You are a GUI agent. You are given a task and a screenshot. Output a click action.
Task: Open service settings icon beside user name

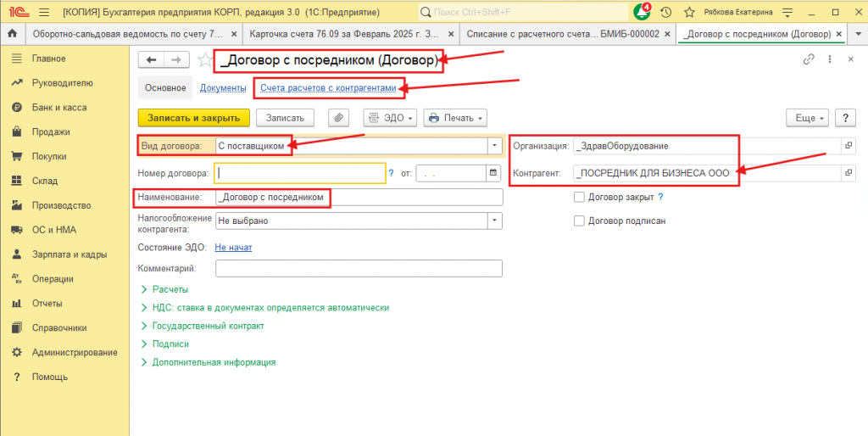click(x=788, y=12)
